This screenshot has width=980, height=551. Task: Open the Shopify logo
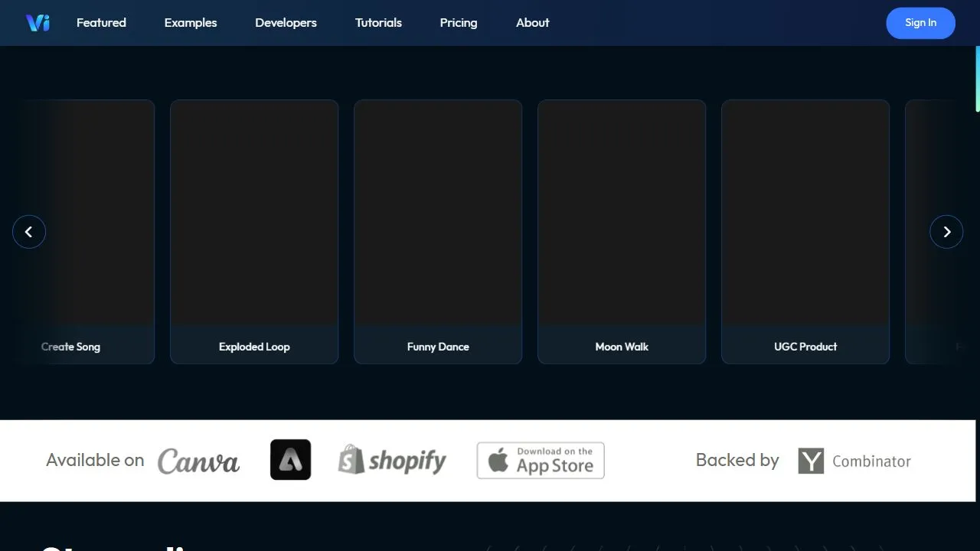click(392, 460)
